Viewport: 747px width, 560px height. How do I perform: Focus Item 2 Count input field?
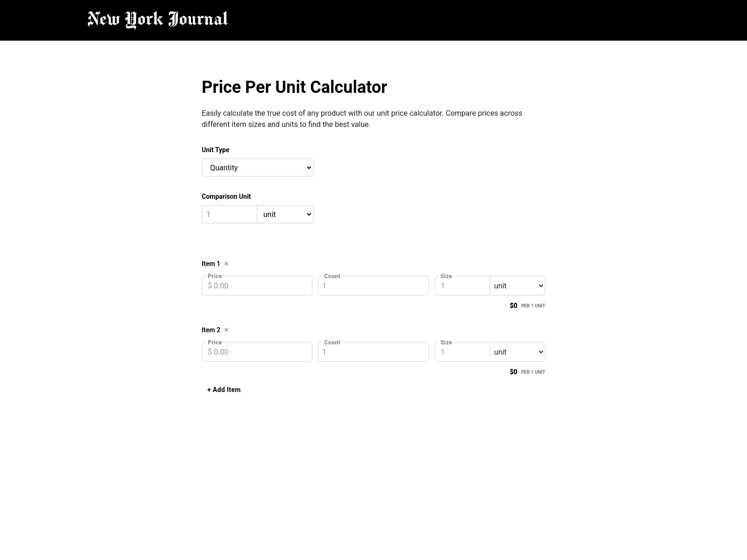[373, 352]
